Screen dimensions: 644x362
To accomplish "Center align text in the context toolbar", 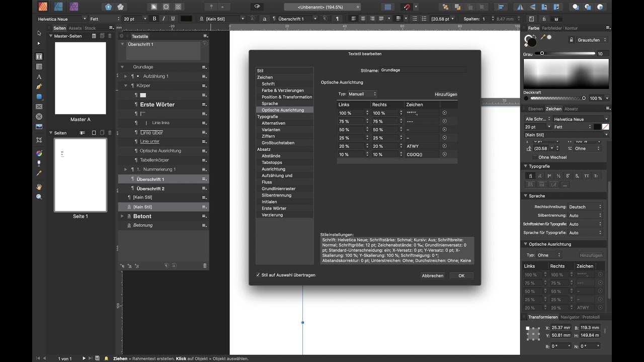I will click(x=363, y=19).
